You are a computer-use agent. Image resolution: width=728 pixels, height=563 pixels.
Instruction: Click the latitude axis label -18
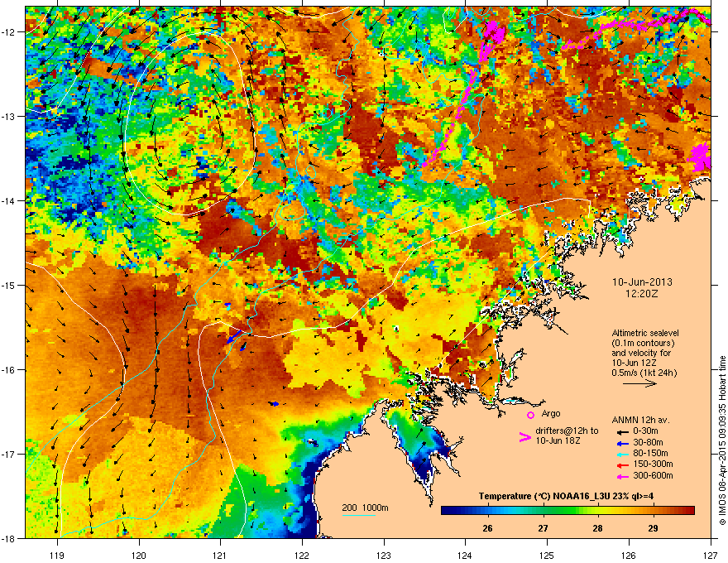point(9,538)
